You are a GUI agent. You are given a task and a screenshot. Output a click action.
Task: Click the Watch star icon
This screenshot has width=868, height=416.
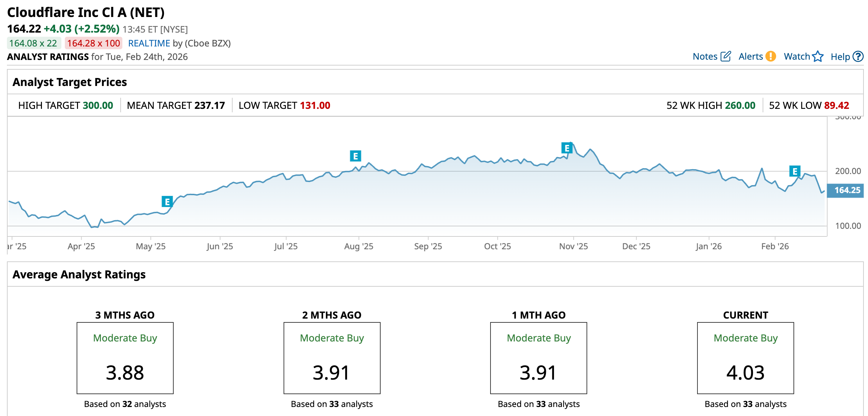pyautogui.click(x=818, y=56)
